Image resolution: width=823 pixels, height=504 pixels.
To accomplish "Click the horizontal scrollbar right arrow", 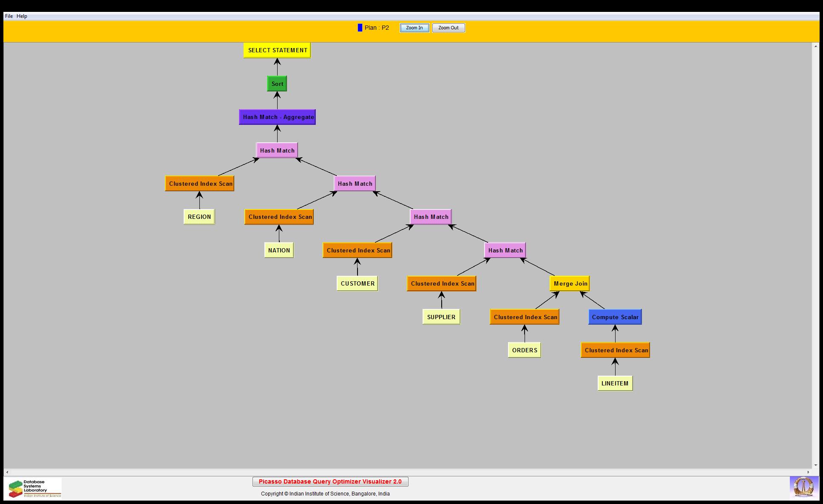I will 809,472.
